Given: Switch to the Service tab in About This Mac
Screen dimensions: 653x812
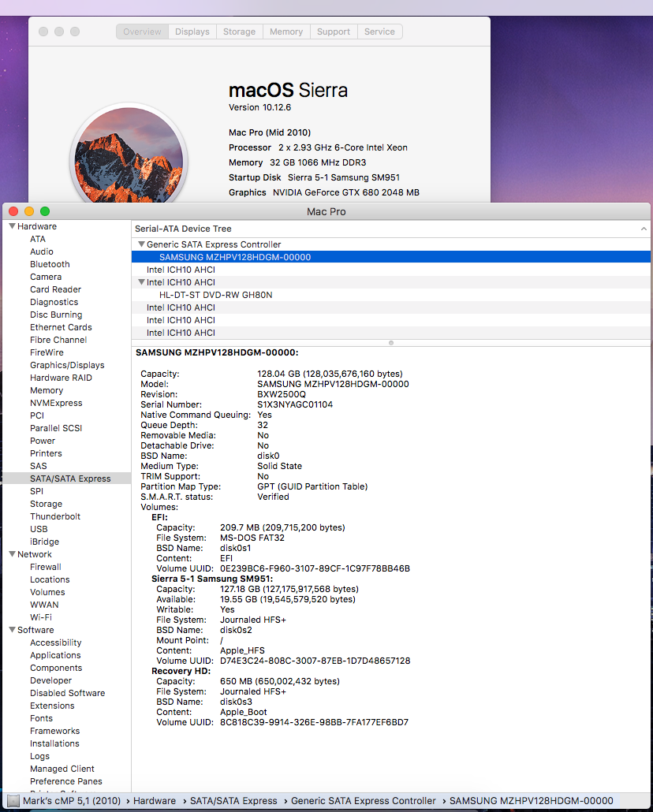Looking at the screenshot, I should (x=379, y=32).
